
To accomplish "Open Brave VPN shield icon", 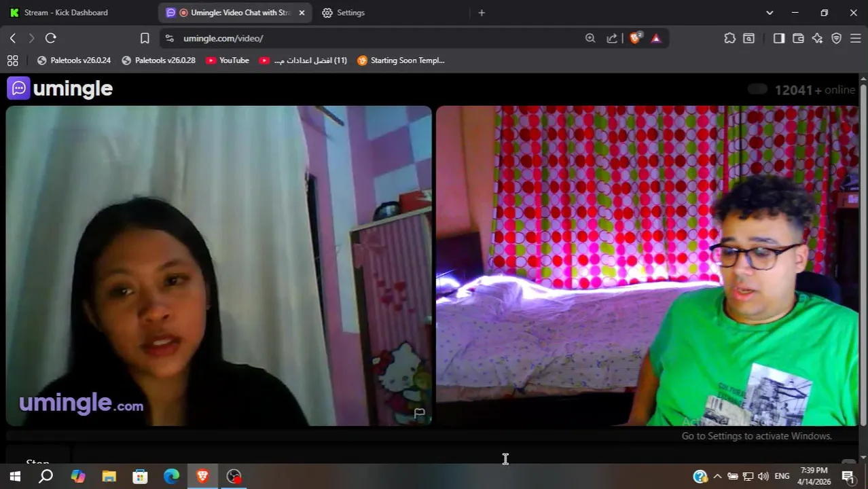I will (x=836, y=39).
